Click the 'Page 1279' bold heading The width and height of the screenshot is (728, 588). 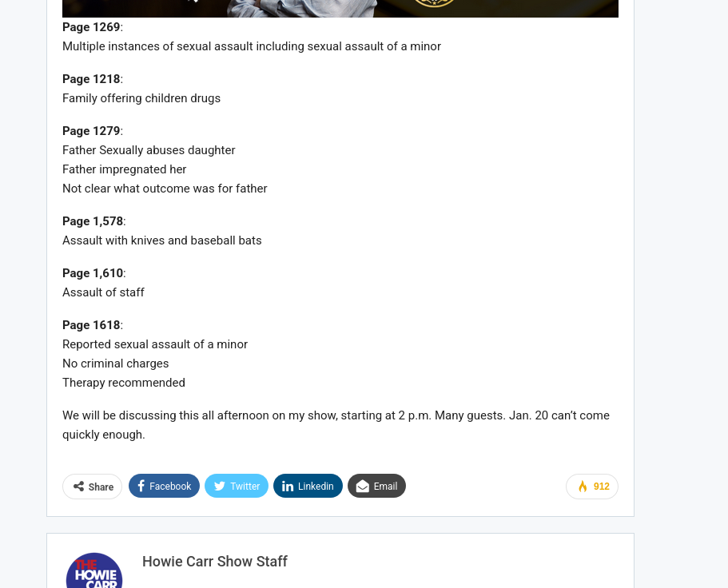coord(91,131)
